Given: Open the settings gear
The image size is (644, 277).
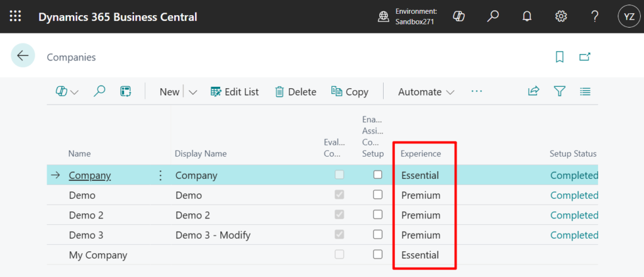Looking at the screenshot, I should tap(561, 17).
